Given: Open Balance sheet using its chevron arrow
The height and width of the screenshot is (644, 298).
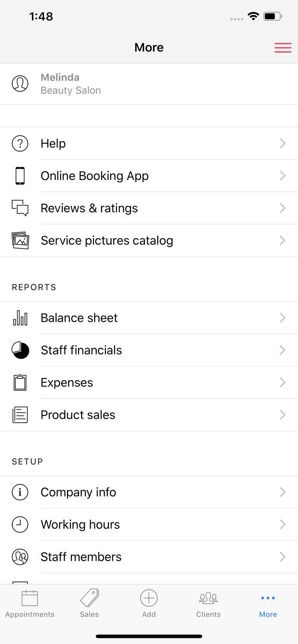Looking at the screenshot, I should coord(282,318).
